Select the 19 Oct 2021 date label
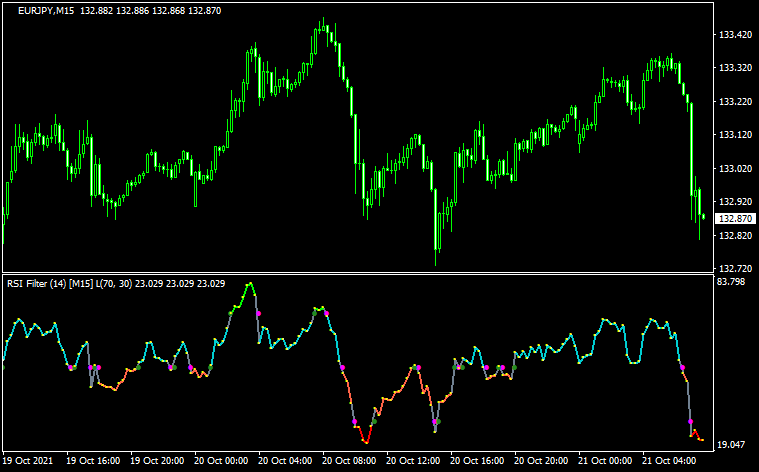 tap(30, 461)
